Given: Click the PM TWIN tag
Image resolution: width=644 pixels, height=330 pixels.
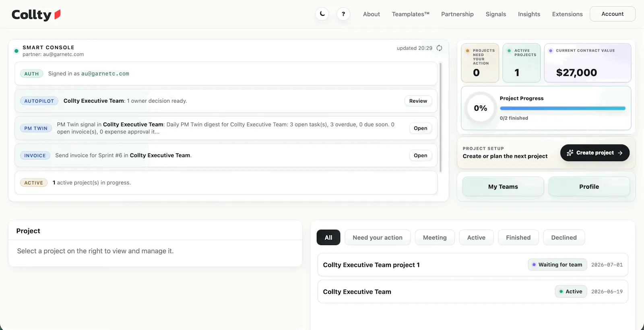Looking at the screenshot, I should tap(36, 128).
